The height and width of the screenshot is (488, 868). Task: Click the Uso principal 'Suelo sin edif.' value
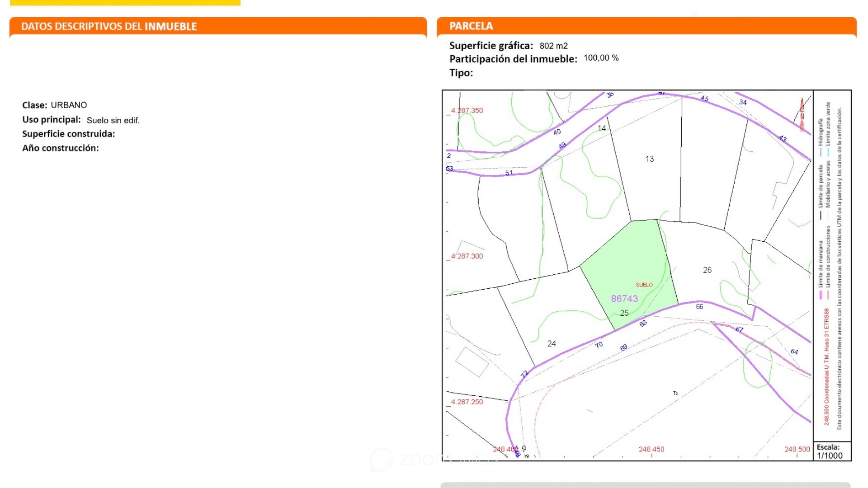113,121
